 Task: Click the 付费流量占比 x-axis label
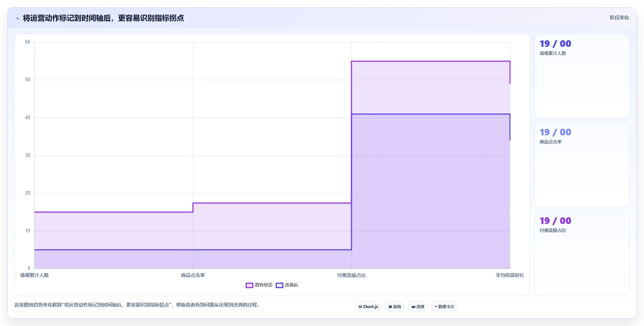pos(351,275)
